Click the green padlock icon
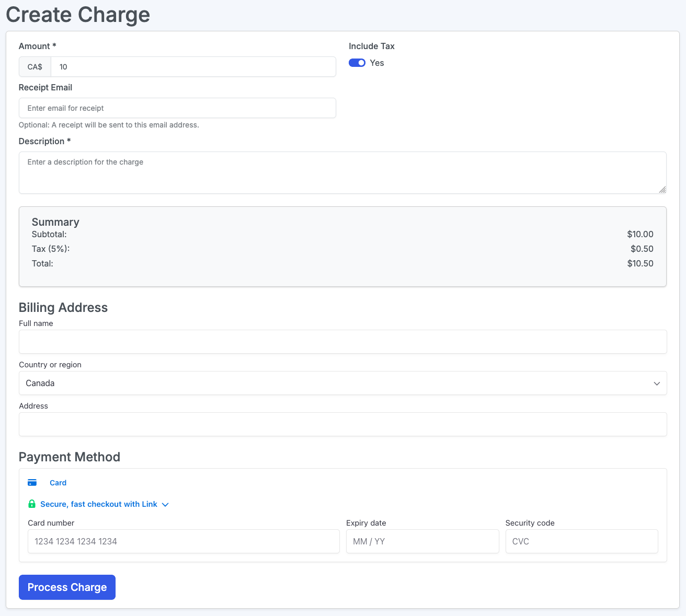 tap(32, 504)
